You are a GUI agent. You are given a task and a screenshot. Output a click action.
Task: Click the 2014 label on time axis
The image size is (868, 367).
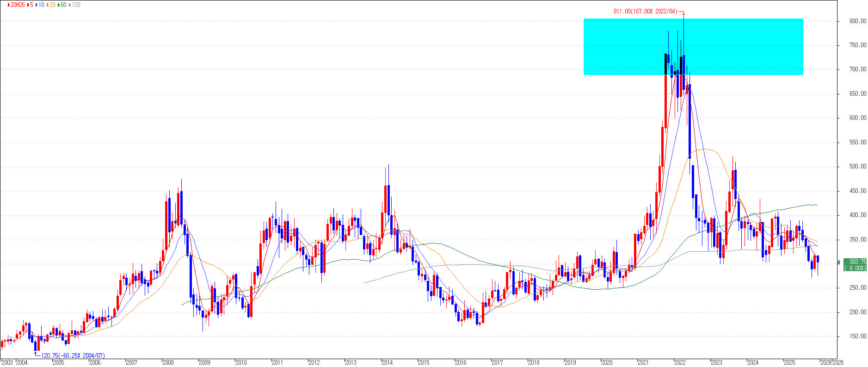387,362
